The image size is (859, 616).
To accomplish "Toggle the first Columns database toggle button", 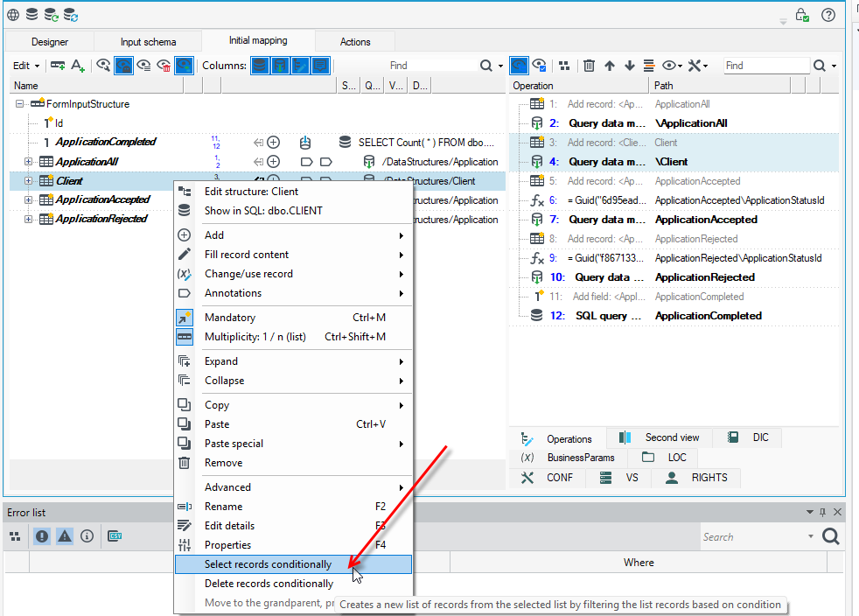I will coord(260,66).
